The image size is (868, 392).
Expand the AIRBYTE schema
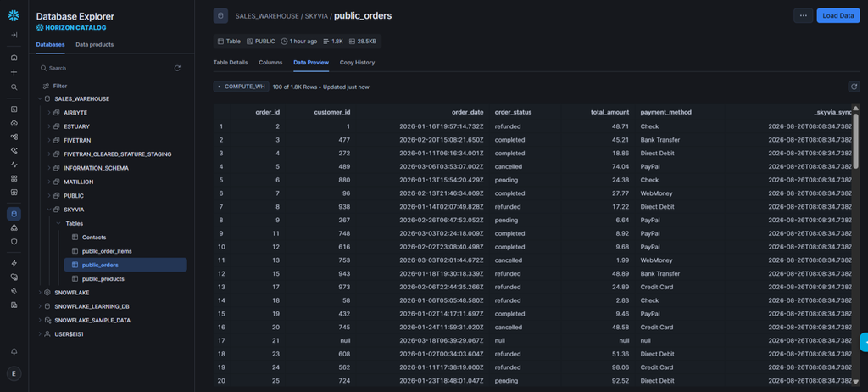click(48, 113)
